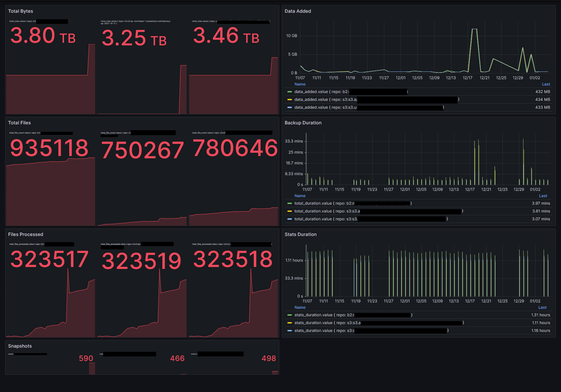
Task: Open the Backup Duration panel title menu
Action: click(303, 123)
